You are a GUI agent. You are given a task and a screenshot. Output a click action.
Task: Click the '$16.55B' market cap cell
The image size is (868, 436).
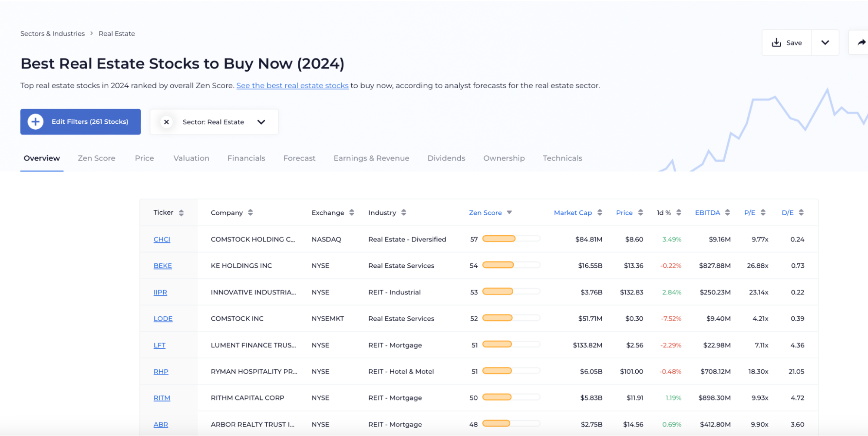tap(590, 266)
